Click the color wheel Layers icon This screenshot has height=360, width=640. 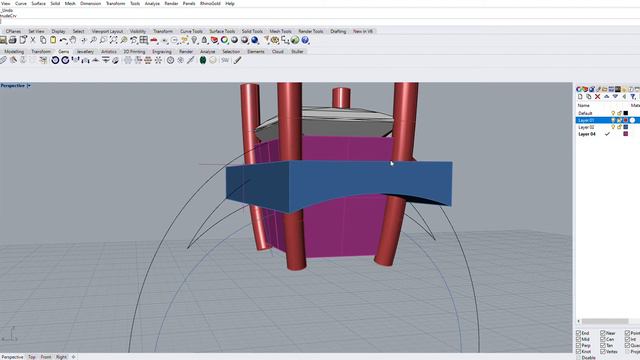click(224, 40)
